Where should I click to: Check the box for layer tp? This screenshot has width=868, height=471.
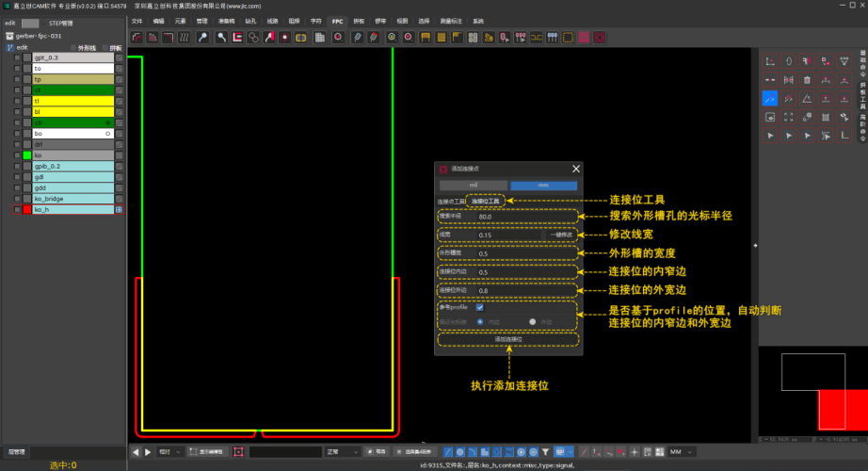[x=17, y=79]
